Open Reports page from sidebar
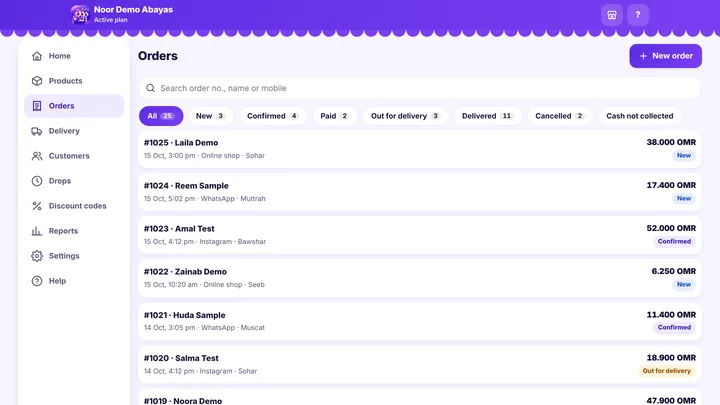720x405 pixels. (74, 231)
